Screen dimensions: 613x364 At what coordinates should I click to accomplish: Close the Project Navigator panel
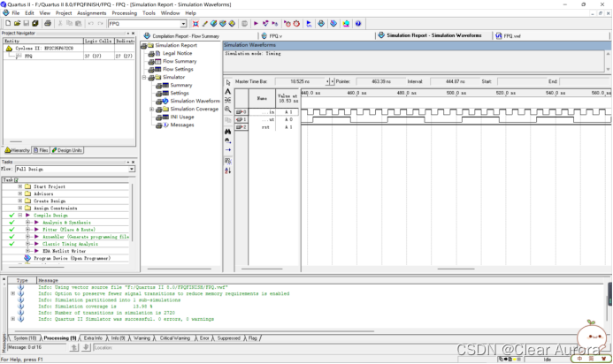tap(134, 34)
